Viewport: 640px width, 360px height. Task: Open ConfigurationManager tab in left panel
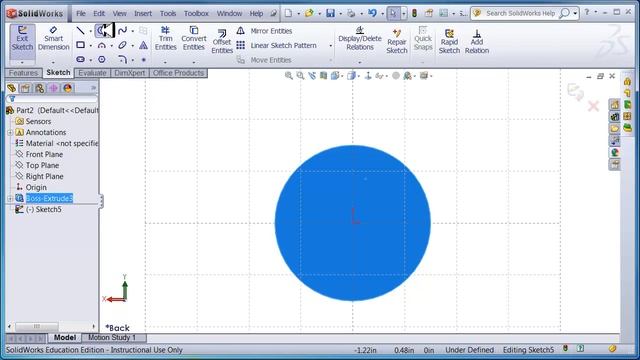click(x=40, y=88)
